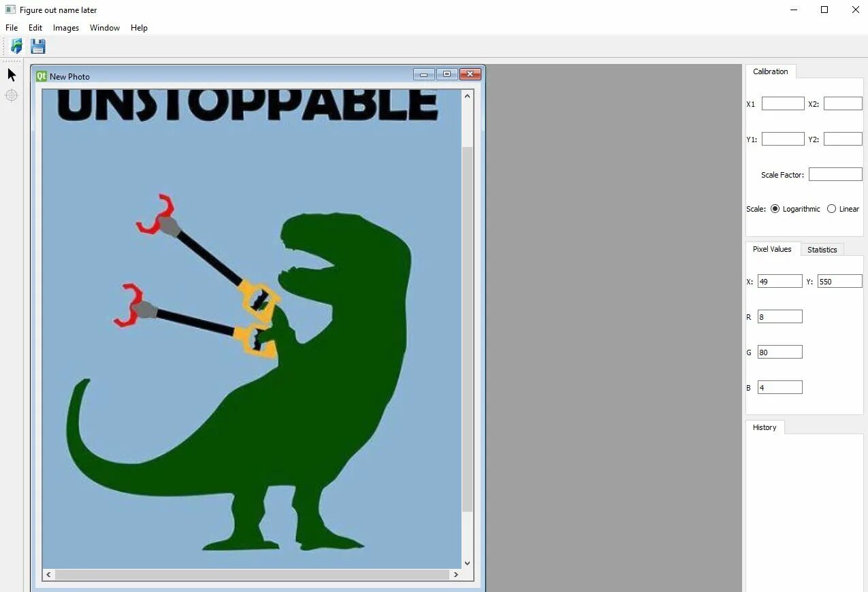Click the B value field
The height and width of the screenshot is (592, 868).
pos(779,387)
